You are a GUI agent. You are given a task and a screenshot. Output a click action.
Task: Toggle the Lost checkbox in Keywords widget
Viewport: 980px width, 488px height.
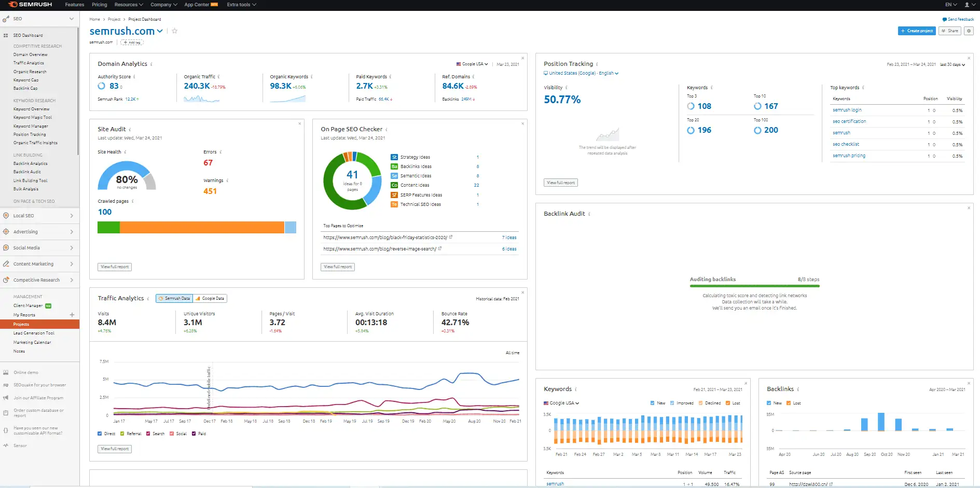coord(728,403)
